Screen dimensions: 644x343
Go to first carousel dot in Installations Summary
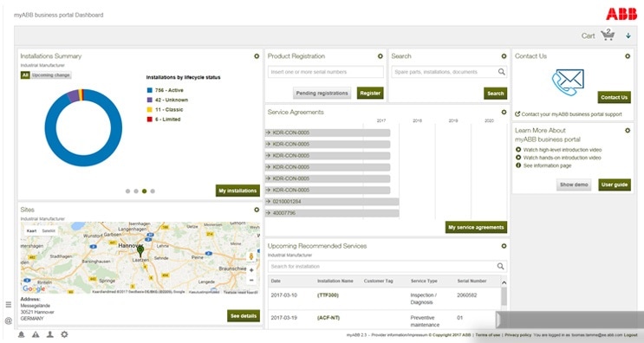tap(127, 191)
